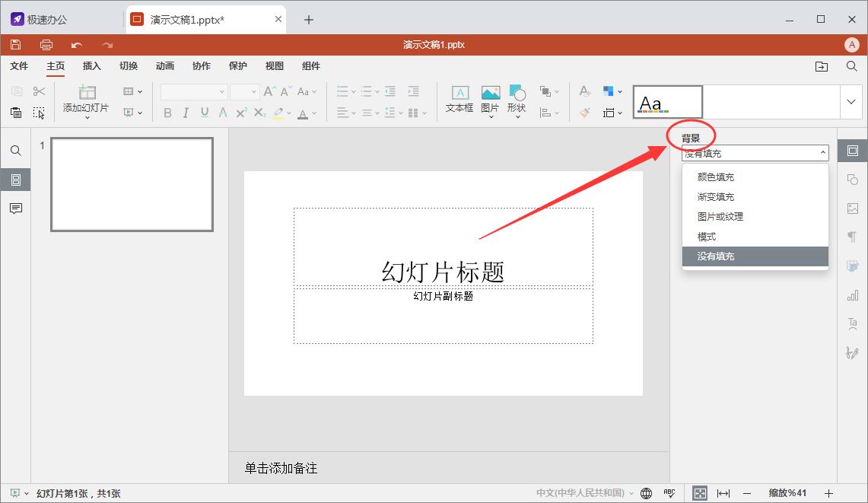Click the Cut scissors icon
Viewport: 868px width, 503px height.
(x=39, y=91)
